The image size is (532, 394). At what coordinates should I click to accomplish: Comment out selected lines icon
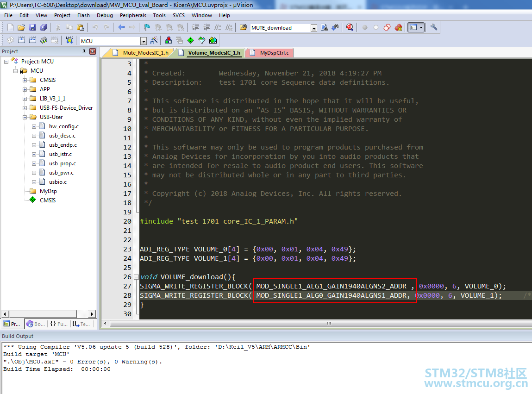click(x=218, y=27)
